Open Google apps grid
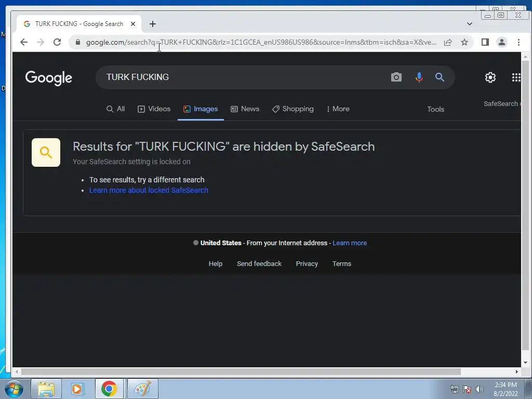532x399 pixels. coord(516,77)
